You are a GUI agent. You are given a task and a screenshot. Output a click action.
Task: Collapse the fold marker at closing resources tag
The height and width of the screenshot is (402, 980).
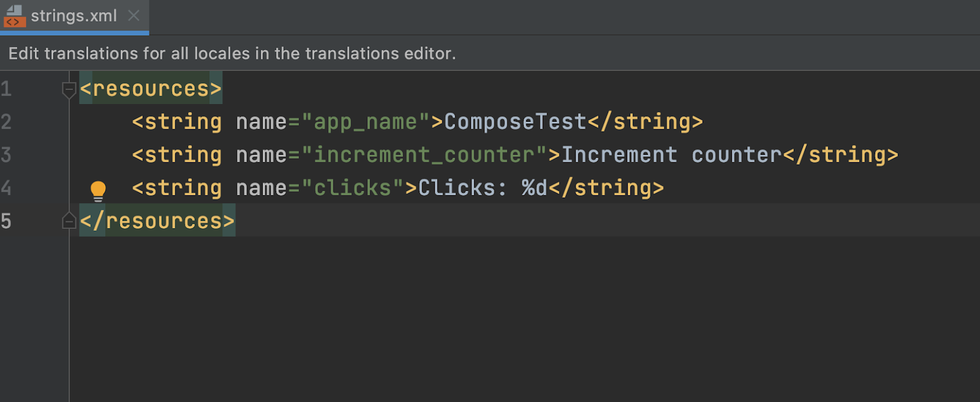click(69, 220)
